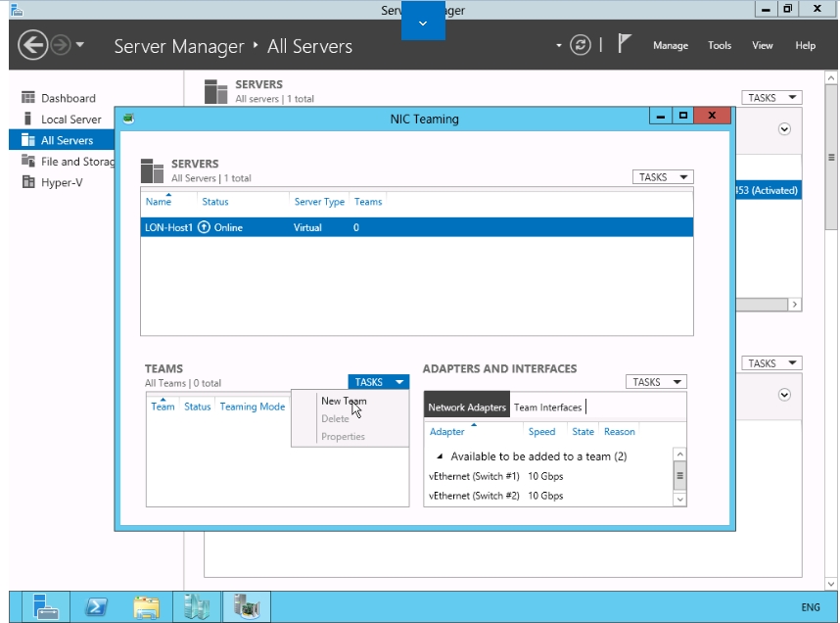Screen dimensions: 840x623
Task: Select the LON-Host1 server row
Action: point(417,227)
